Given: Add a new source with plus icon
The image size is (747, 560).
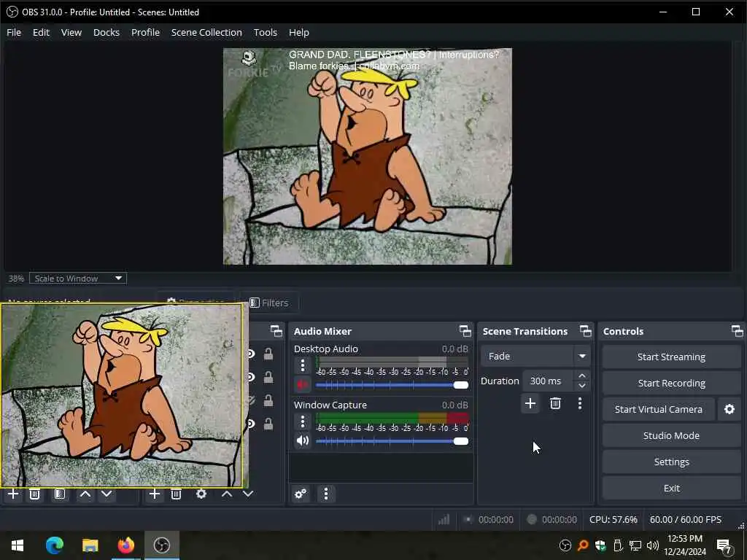Looking at the screenshot, I should [x=155, y=494].
